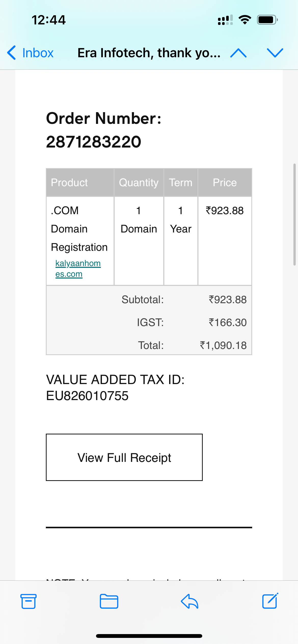The height and width of the screenshot is (644, 298).
Task: Tap the cellular signal indicator
Action: (x=225, y=20)
